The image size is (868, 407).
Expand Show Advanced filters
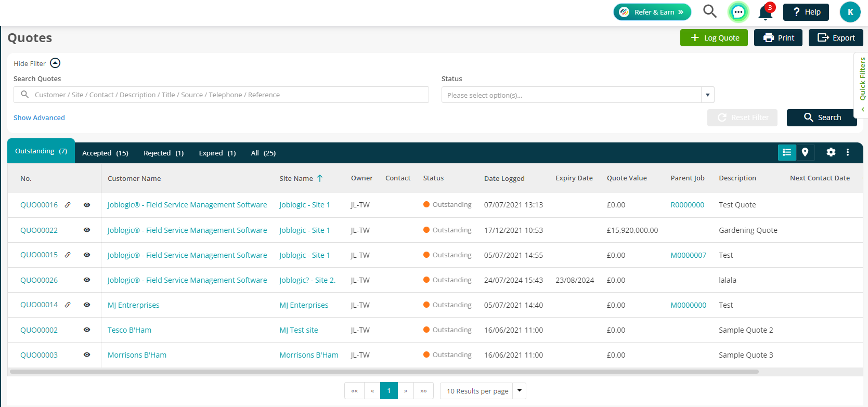coord(39,117)
